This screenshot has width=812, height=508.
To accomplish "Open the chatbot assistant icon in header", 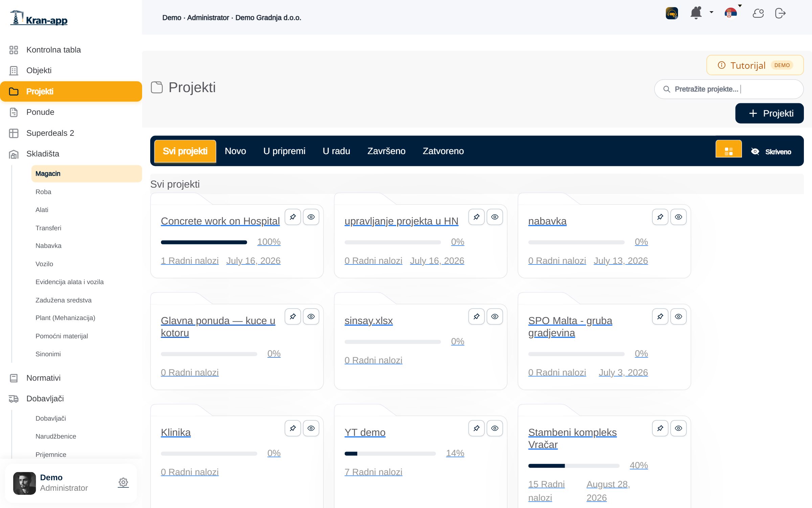I will [672, 14].
